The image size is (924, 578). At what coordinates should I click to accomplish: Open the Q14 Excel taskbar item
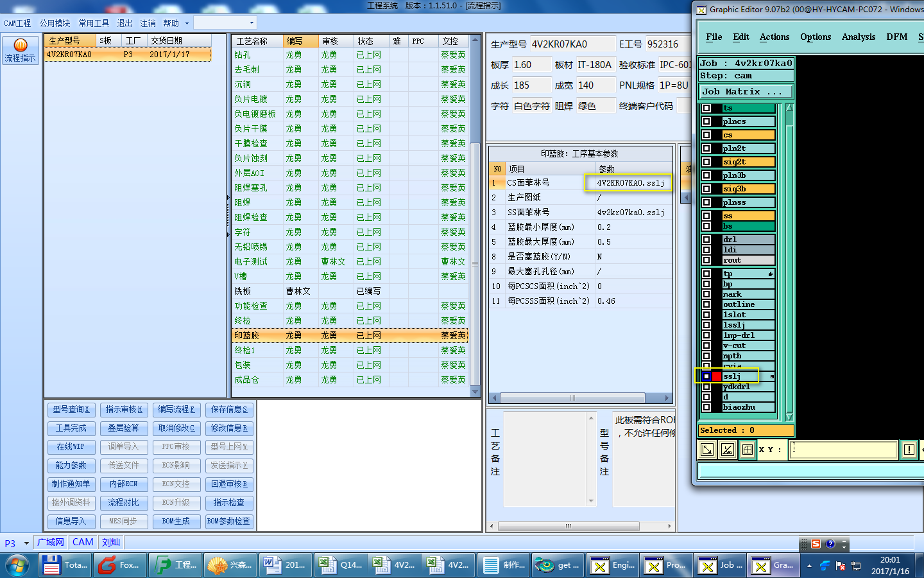coord(340,565)
